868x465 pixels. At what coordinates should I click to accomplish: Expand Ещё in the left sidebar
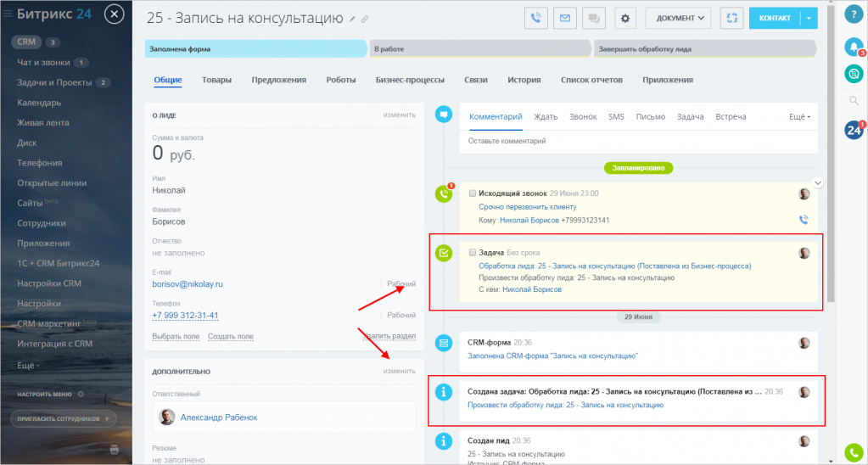click(x=29, y=365)
